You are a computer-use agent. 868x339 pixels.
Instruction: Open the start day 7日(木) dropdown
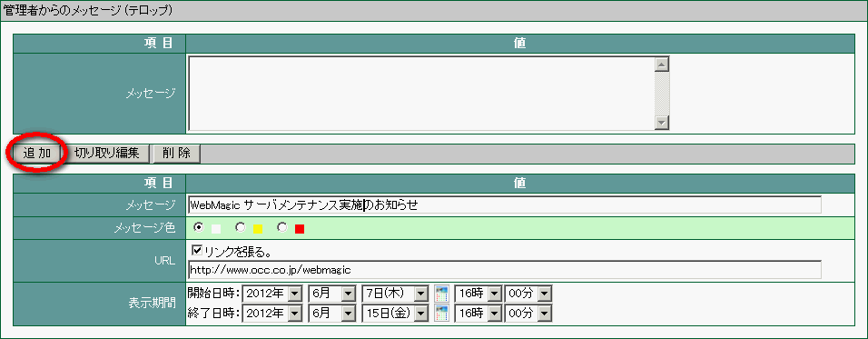(395, 294)
